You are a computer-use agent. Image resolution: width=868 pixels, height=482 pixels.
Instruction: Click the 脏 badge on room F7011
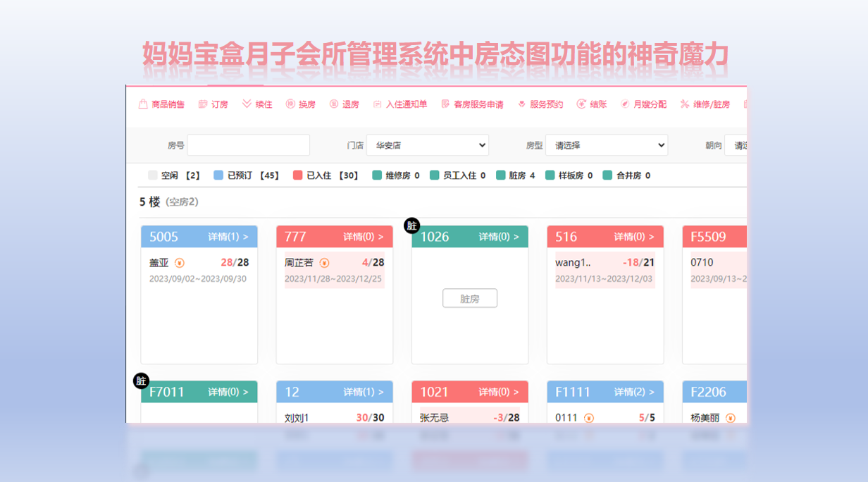(x=142, y=381)
